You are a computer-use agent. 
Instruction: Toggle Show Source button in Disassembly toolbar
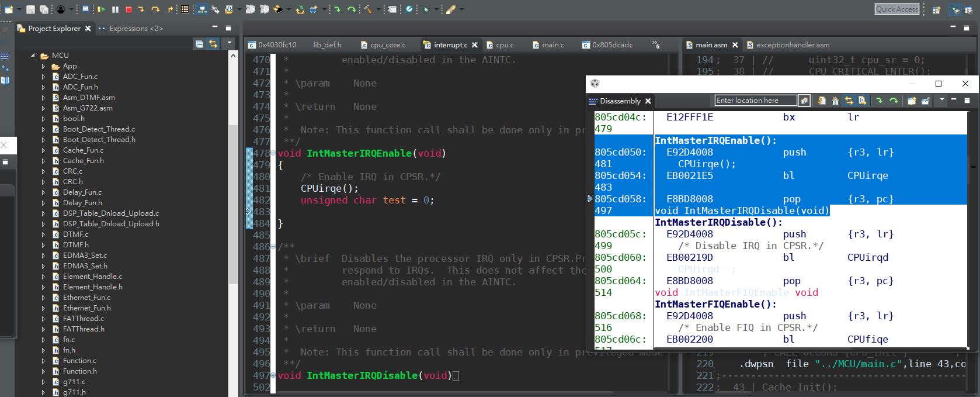click(x=862, y=101)
